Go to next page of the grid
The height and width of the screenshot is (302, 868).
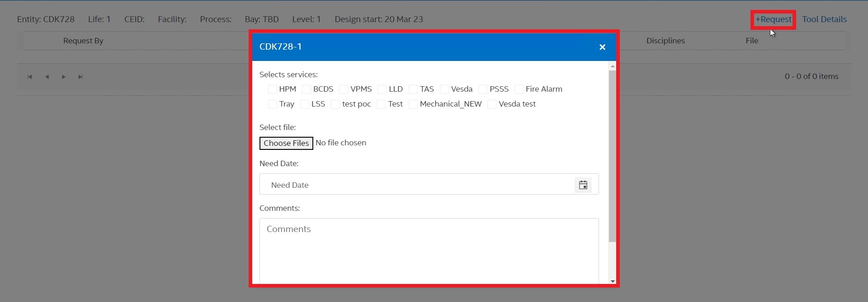tap(64, 77)
